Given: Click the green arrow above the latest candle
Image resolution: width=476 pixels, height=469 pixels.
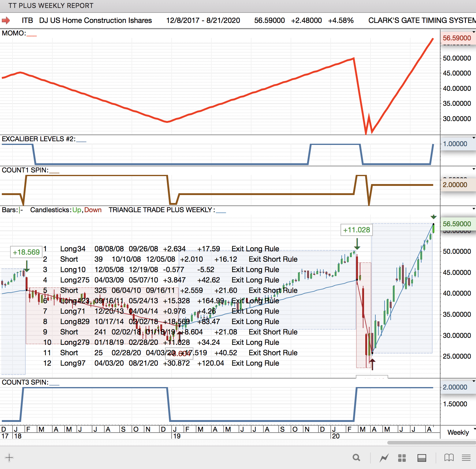Looking at the screenshot, I should tap(433, 217).
